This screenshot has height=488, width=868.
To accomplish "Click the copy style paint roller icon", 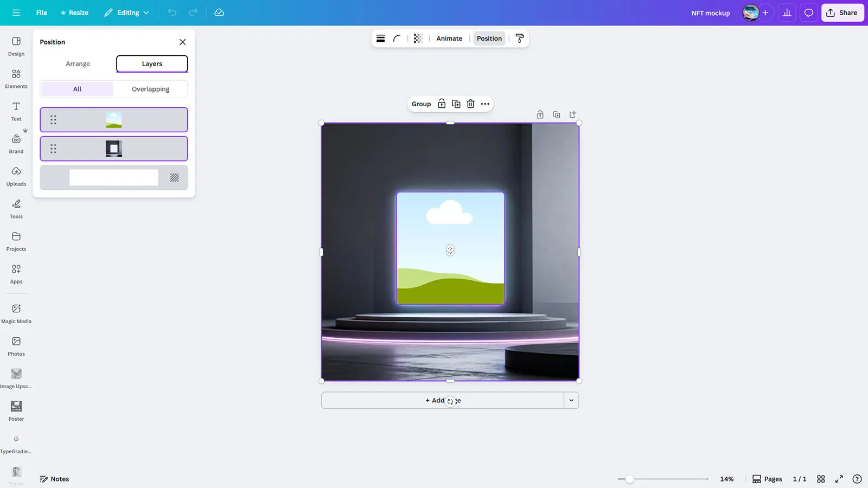I will (519, 38).
